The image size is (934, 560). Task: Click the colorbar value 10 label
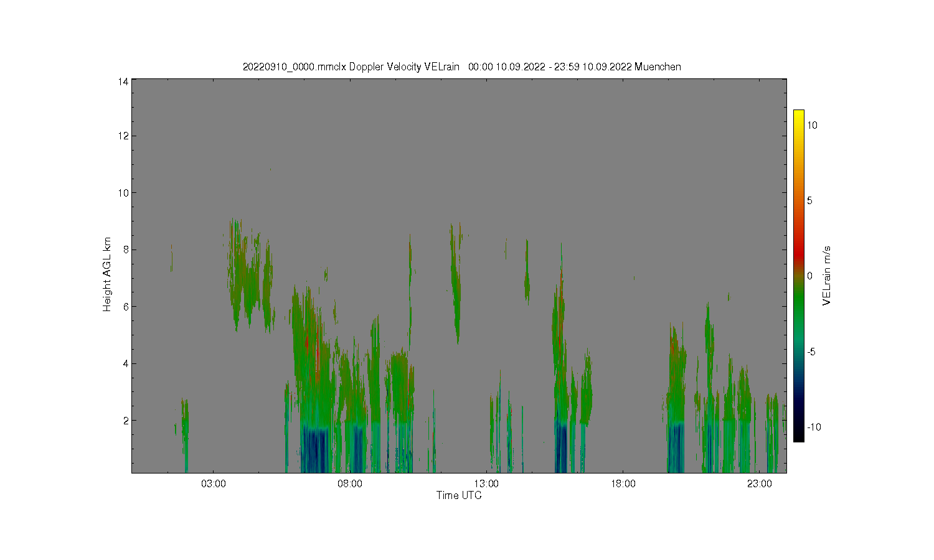pos(813,125)
